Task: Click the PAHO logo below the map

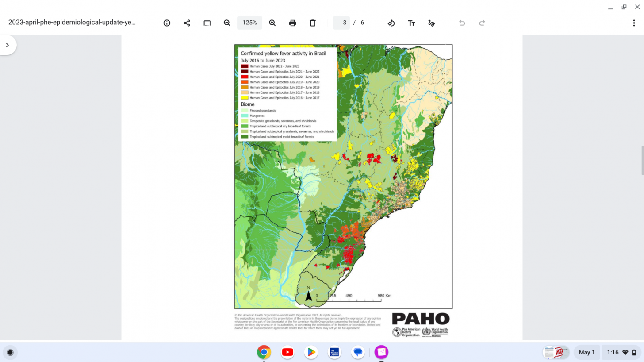Action: 421,319
